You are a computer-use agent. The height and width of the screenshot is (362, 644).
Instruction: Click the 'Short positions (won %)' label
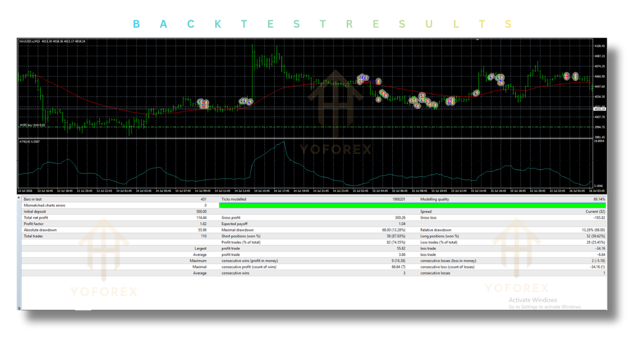point(241,236)
